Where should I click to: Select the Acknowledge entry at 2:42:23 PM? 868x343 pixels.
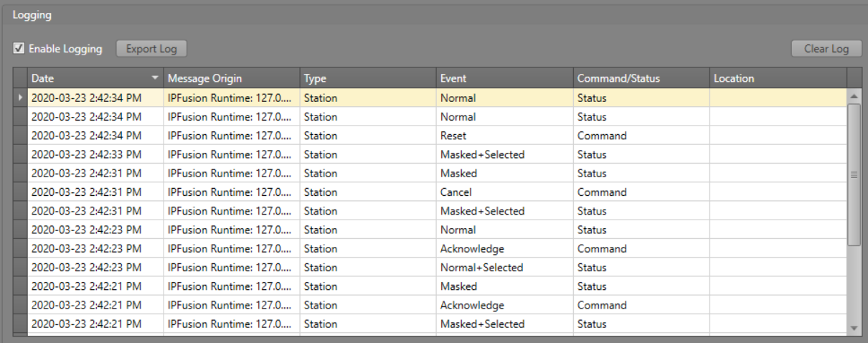[x=472, y=249]
